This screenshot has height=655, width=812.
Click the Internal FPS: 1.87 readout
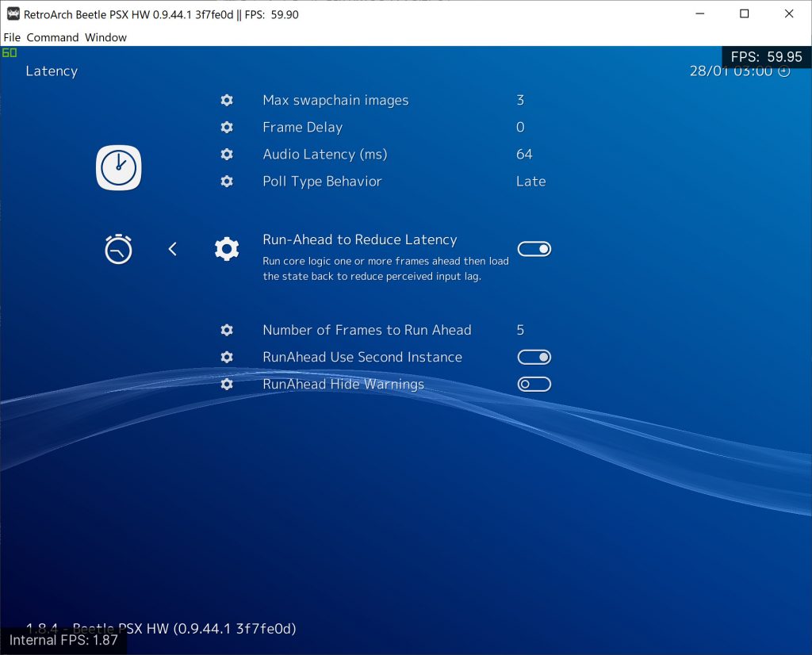point(63,641)
